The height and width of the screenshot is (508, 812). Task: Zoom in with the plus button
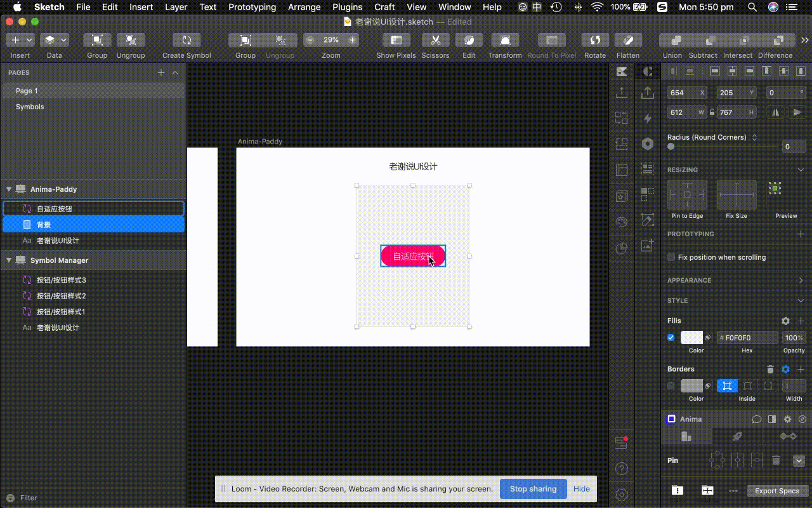[x=352, y=40]
